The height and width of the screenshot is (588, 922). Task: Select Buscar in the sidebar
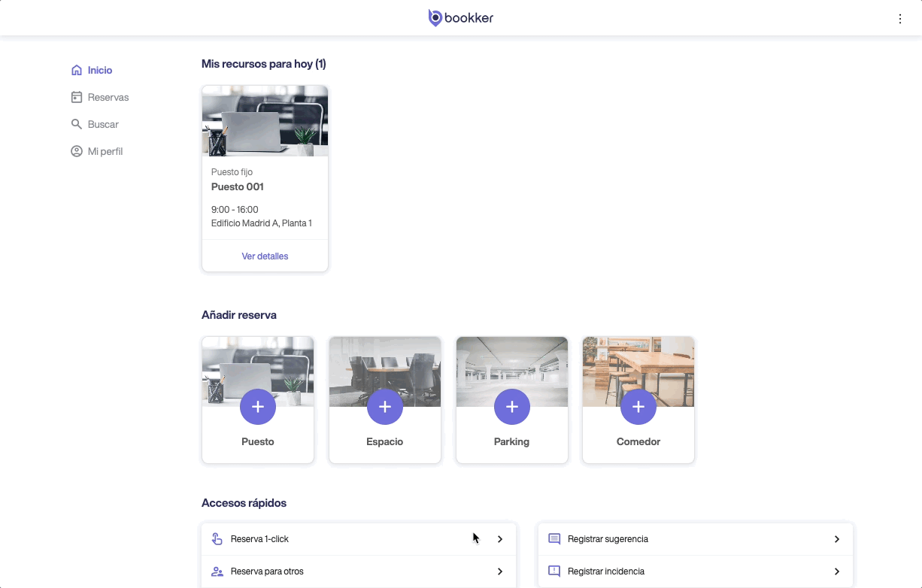click(103, 124)
